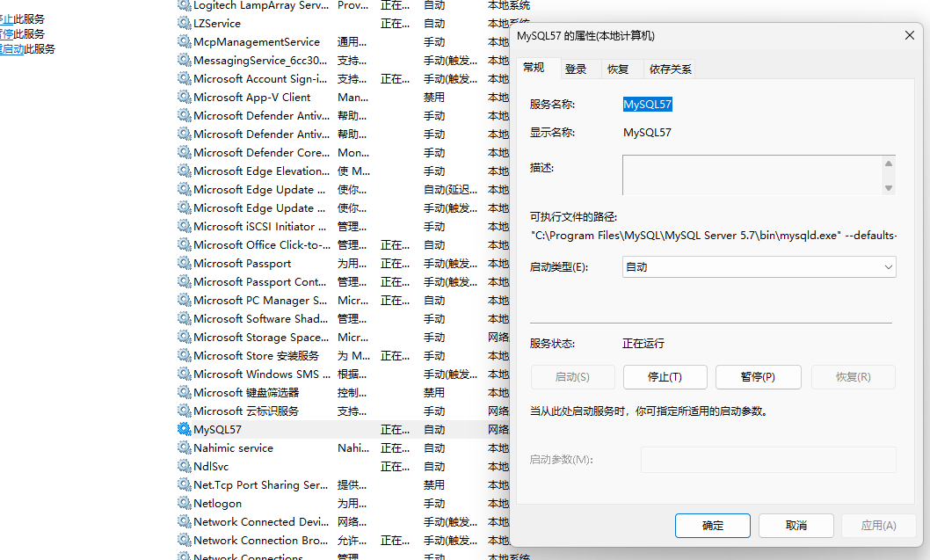Click the gear icon beside Microsoft Storage Spaces
The width and height of the screenshot is (930, 560).
coord(184,337)
